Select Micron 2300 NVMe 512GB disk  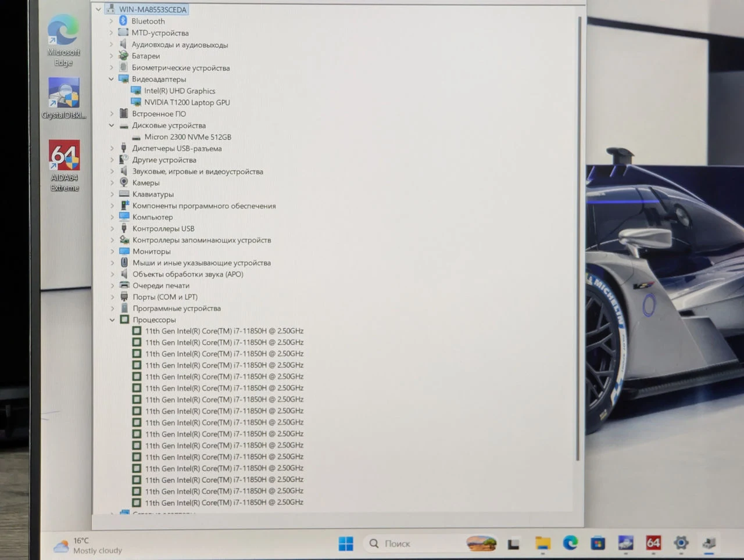[x=188, y=137]
